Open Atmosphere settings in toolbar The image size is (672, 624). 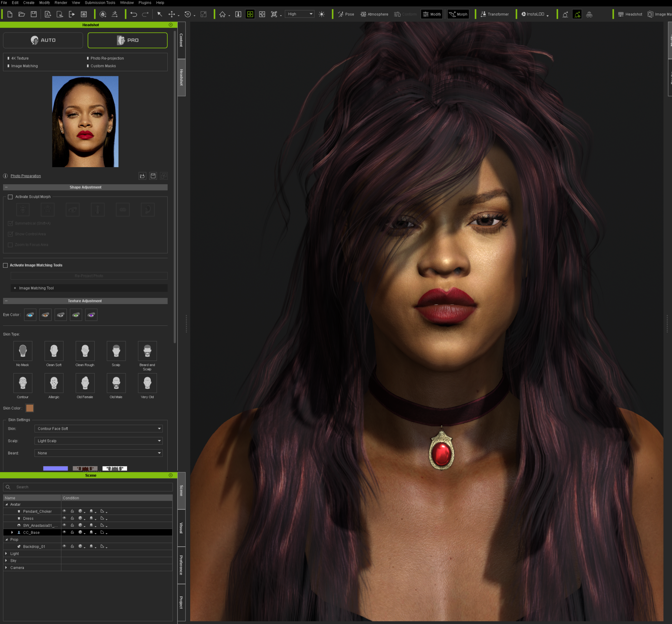[374, 14]
